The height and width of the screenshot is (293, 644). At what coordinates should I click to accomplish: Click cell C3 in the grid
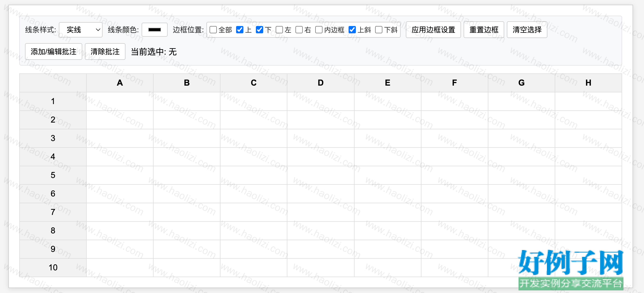click(254, 138)
